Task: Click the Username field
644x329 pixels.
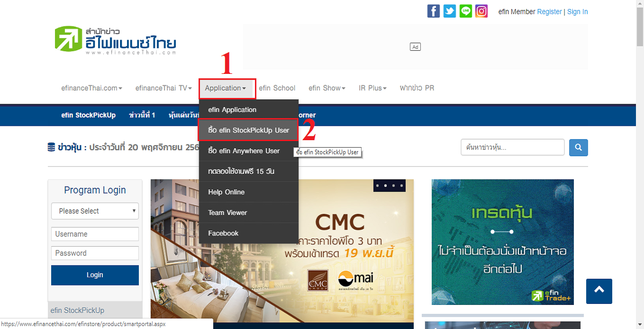Action: (x=95, y=234)
